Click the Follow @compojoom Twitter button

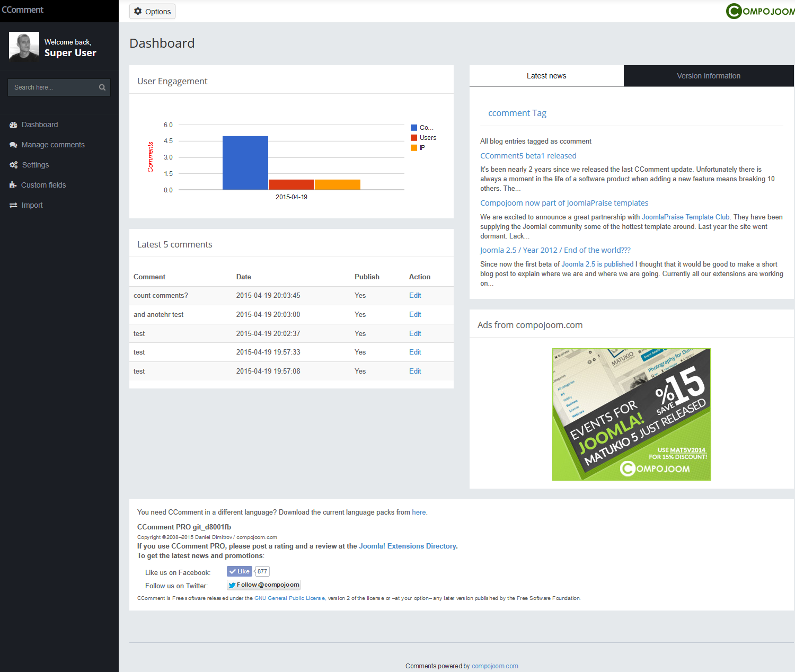tap(264, 585)
